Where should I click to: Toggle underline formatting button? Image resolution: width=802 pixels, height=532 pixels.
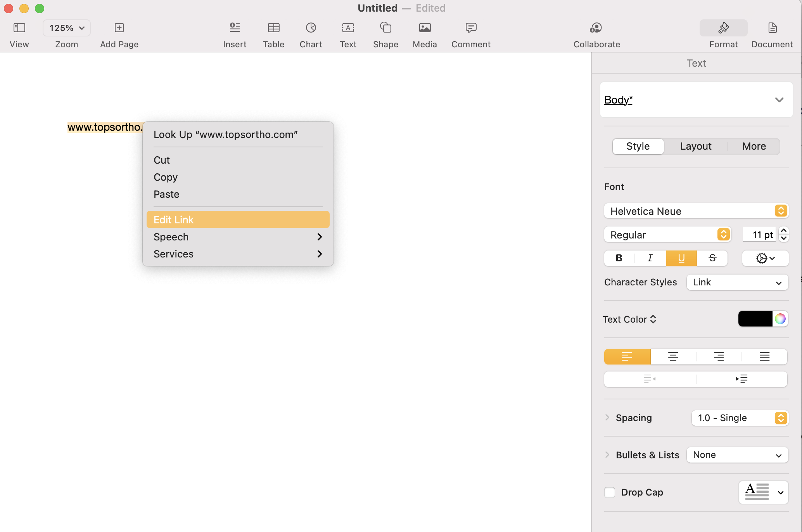point(681,258)
